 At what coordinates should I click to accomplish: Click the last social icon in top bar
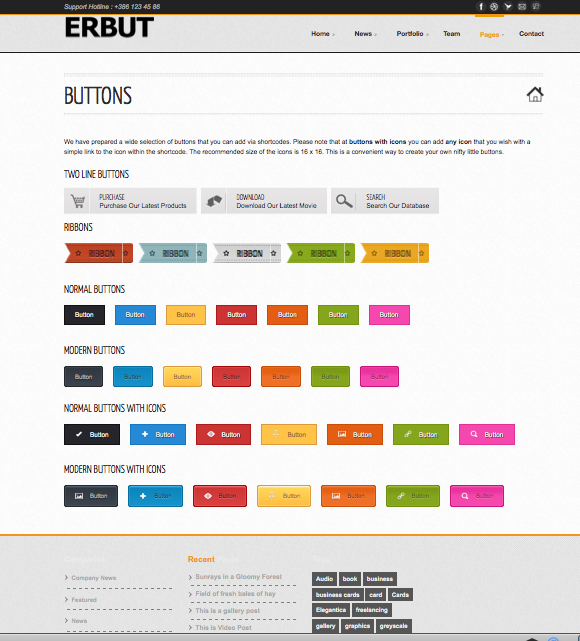(536, 7)
